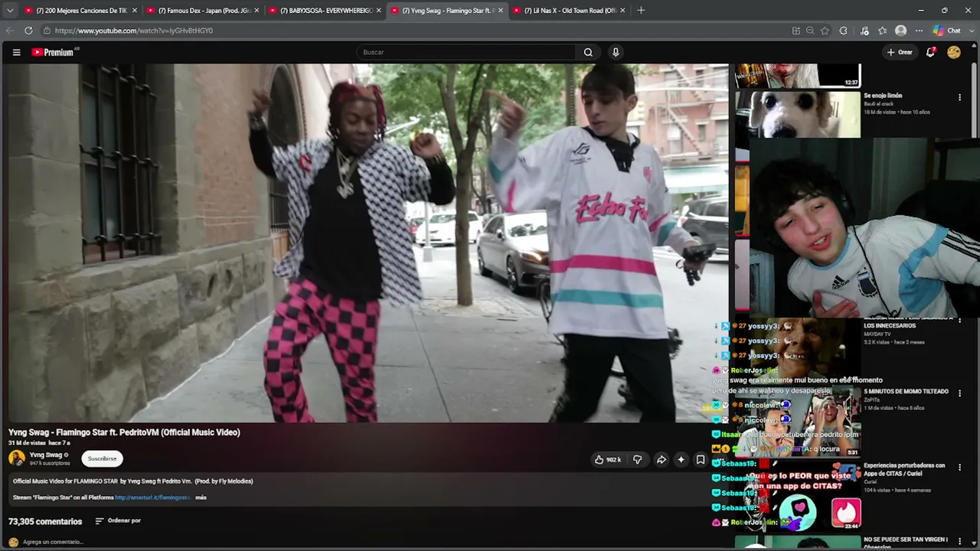Close the '200 Mejores Canciones De TIK' tab
Viewport: 980px width, 551px height.
(135, 11)
